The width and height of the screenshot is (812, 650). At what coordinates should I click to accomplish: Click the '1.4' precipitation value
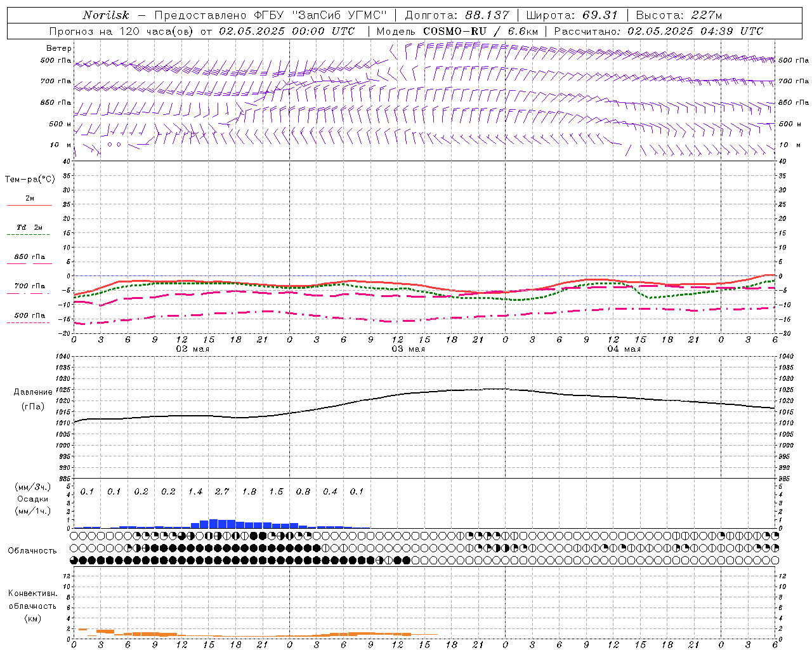pos(195,492)
